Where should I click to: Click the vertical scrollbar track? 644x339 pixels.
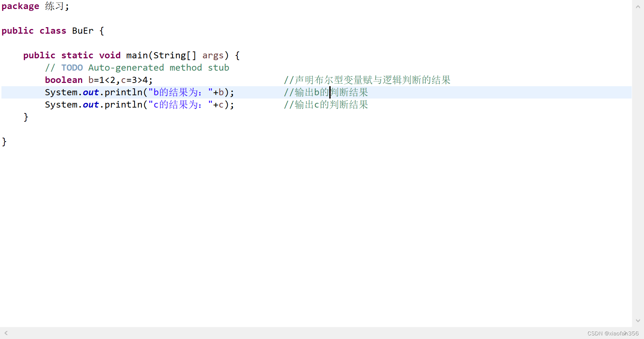coord(638,163)
